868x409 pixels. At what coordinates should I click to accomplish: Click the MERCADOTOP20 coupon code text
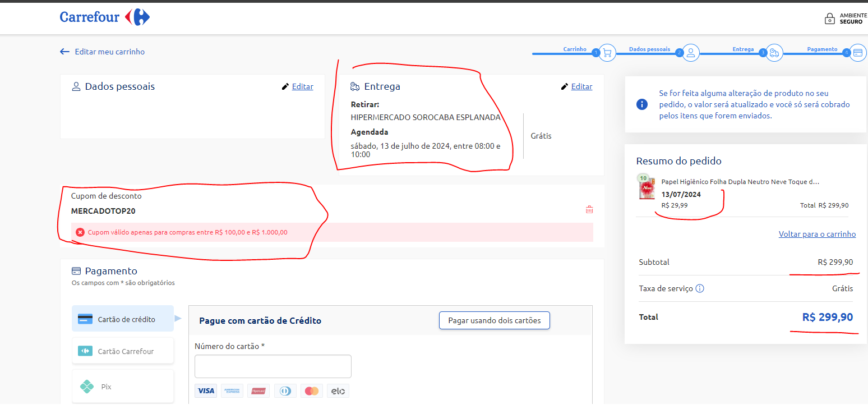(x=103, y=211)
